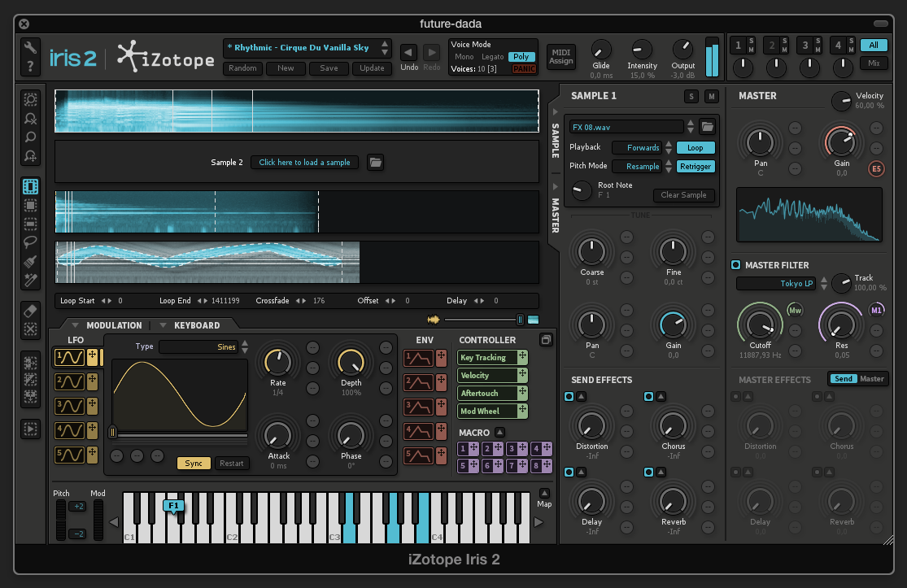Screen dimensions: 907x588
Task: Select Send in Master Effects switch
Action: [x=843, y=379]
